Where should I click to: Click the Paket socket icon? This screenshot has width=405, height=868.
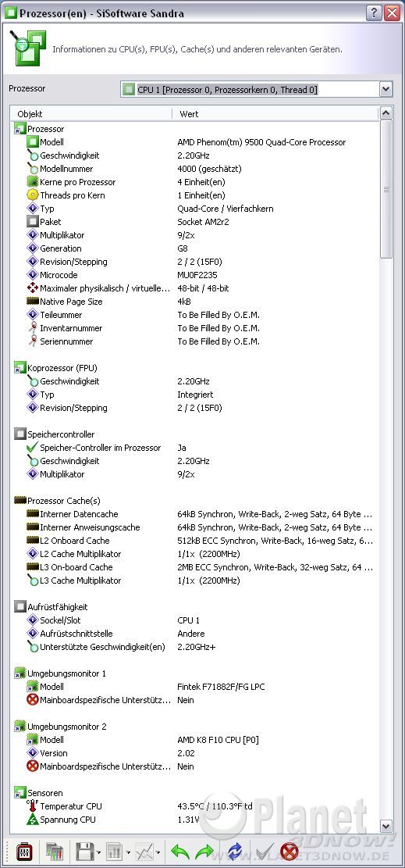point(32,222)
